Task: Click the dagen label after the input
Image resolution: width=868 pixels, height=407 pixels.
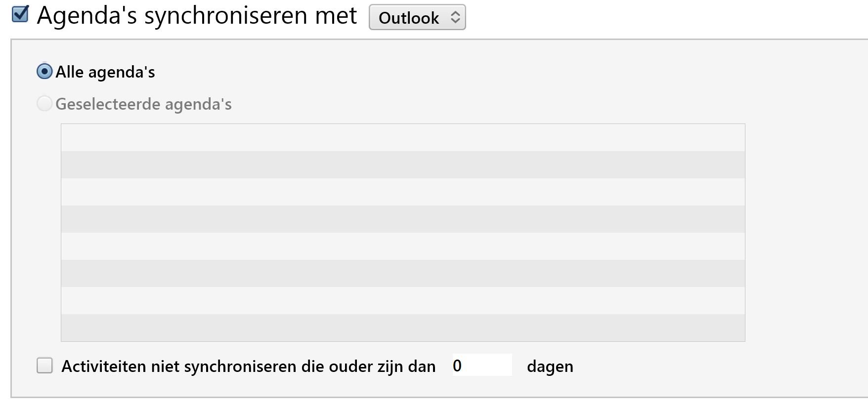Action: tap(550, 366)
